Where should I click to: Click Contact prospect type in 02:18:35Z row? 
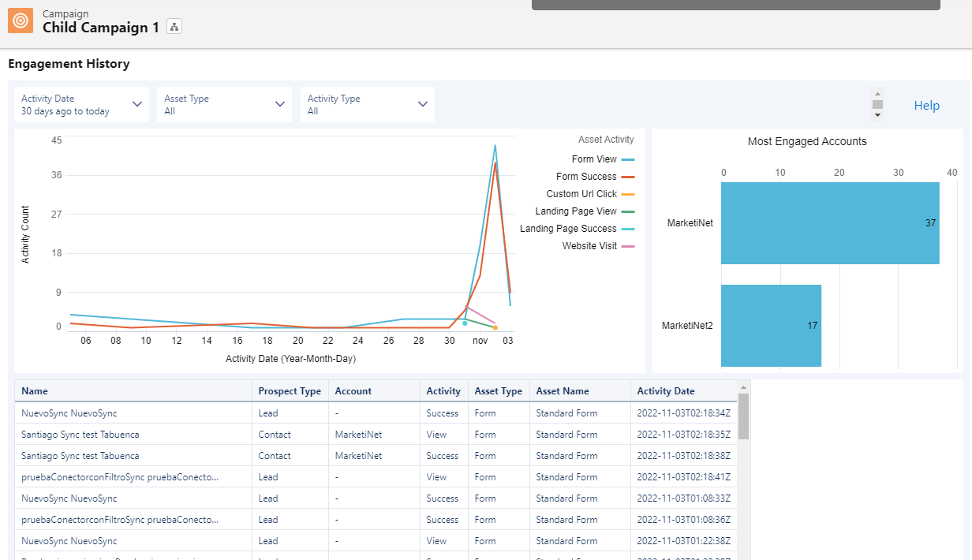(275, 435)
